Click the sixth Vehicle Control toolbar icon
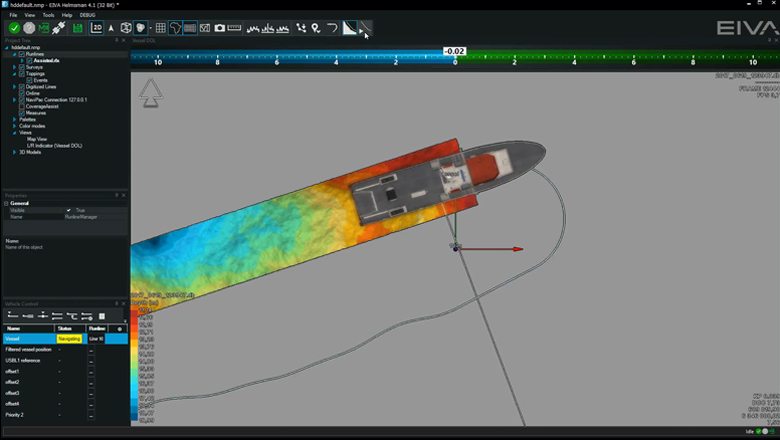The image size is (780, 440). (87, 316)
